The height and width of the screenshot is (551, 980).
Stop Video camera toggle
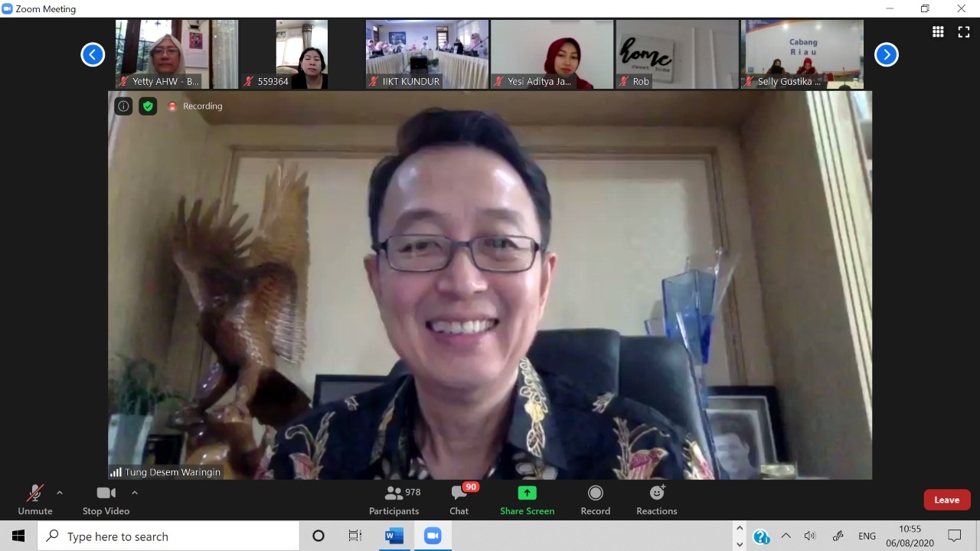tap(106, 500)
